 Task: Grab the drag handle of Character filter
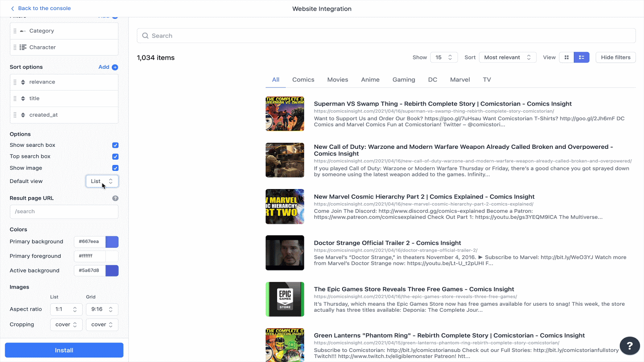point(15,47)
